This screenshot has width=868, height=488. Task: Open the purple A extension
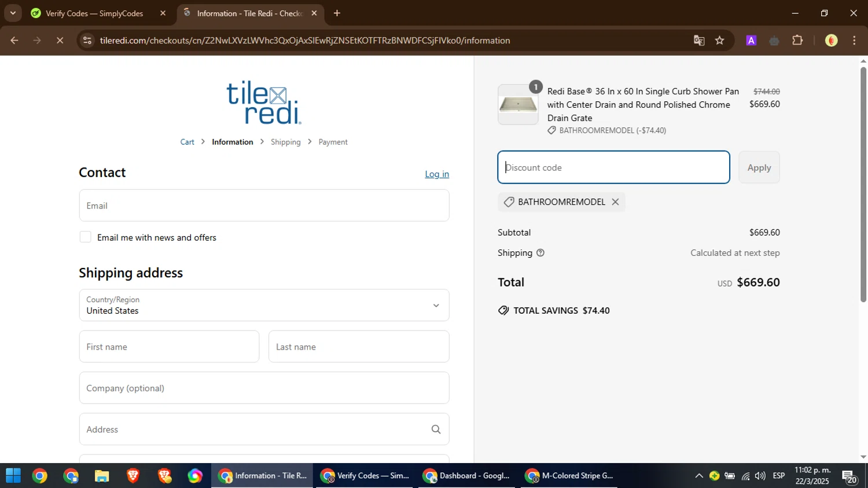[751, 41]
